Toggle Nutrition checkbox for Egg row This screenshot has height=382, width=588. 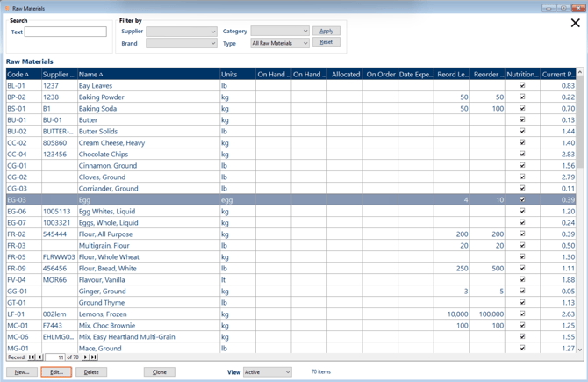coord(522,200)
